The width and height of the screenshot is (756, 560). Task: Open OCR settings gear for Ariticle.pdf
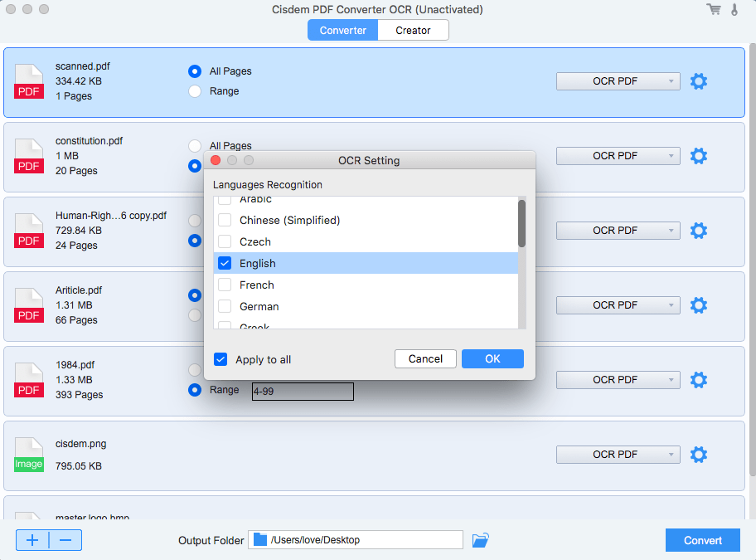click(x=699, y=305)
